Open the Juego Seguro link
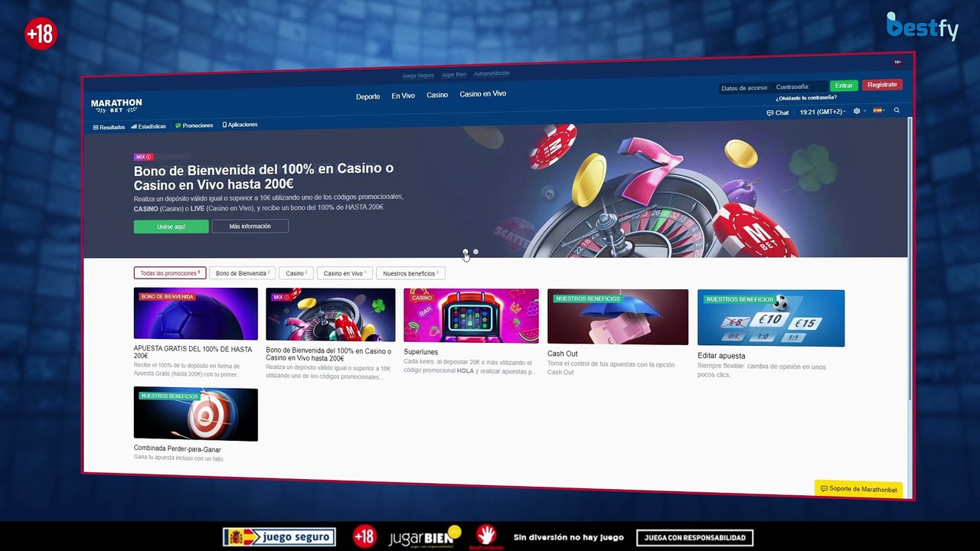Viewport: 980px width, 551px height. [x=418, y=76]
